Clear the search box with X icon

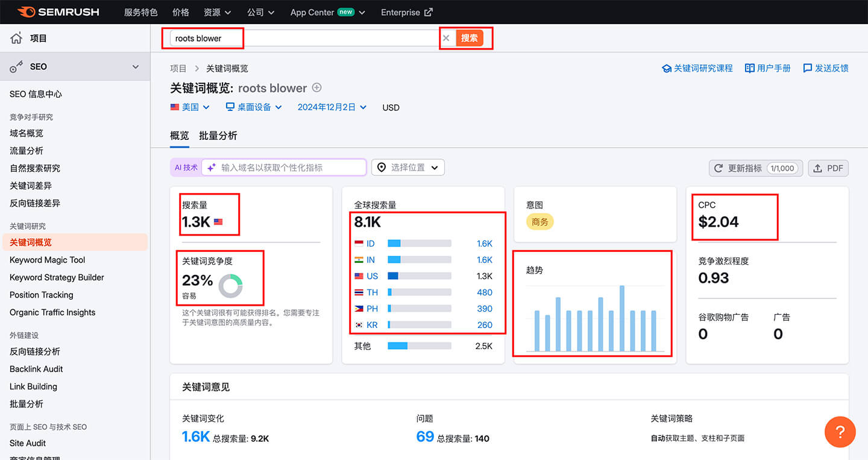[x=446, y=38]
